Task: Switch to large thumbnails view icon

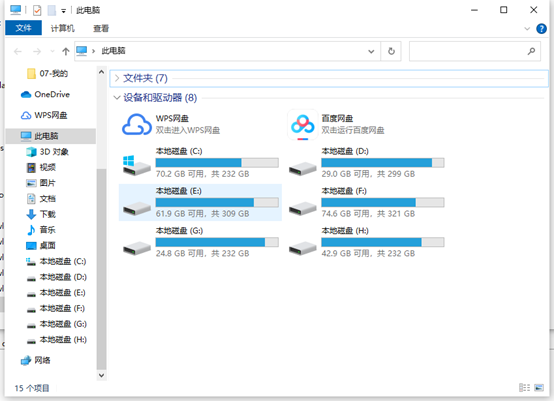Action: point(539,388)
